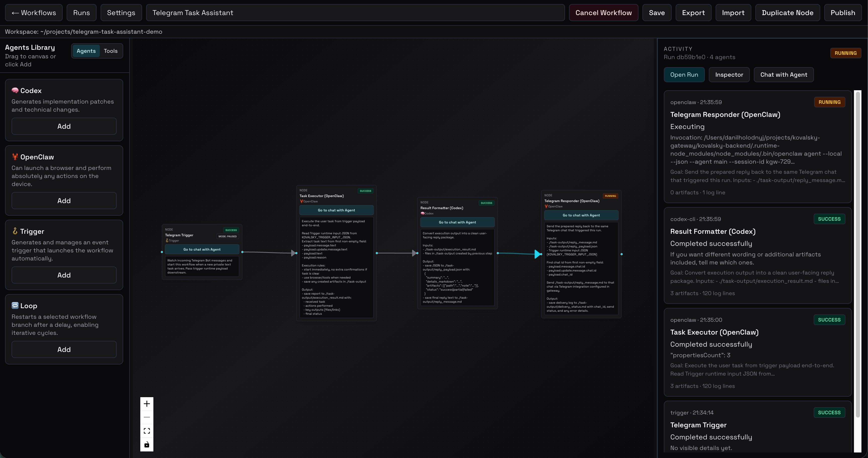Click Go to chat with Agent on Task Executor

(x=336, y=210)
